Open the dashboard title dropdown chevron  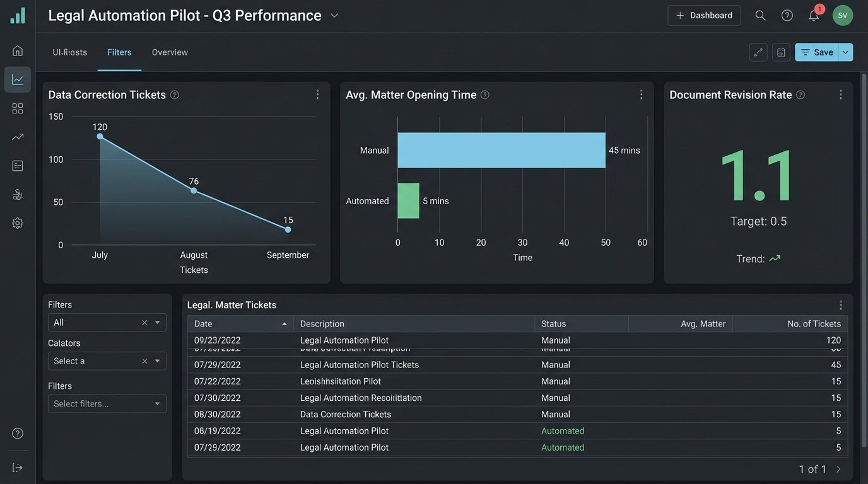tap(335, 14)
